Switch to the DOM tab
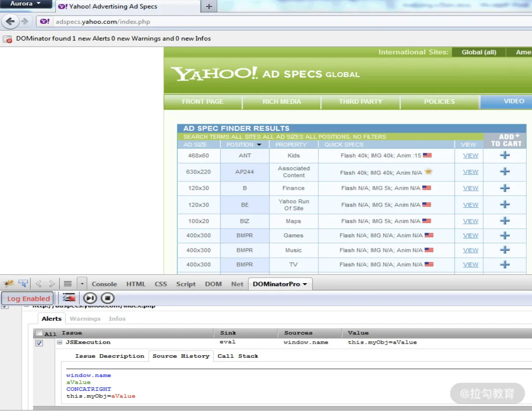The width and height of the screenshot is (532, 411). tap(213, 284)
